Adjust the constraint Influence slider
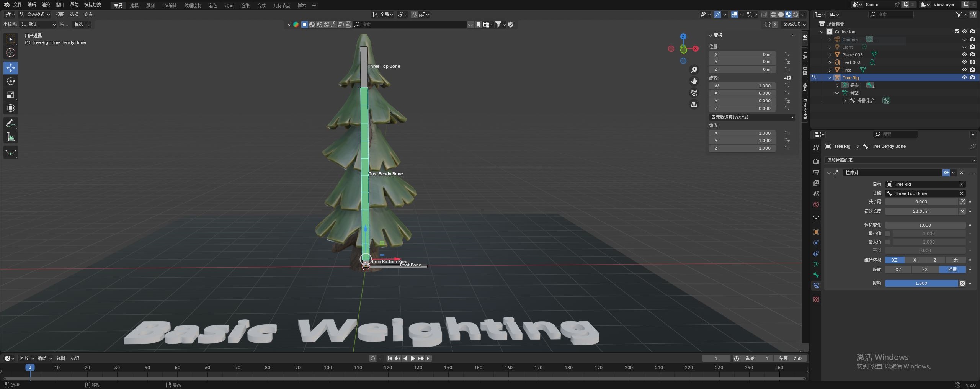This screenshot has height=389, width=980. (921, 283)
